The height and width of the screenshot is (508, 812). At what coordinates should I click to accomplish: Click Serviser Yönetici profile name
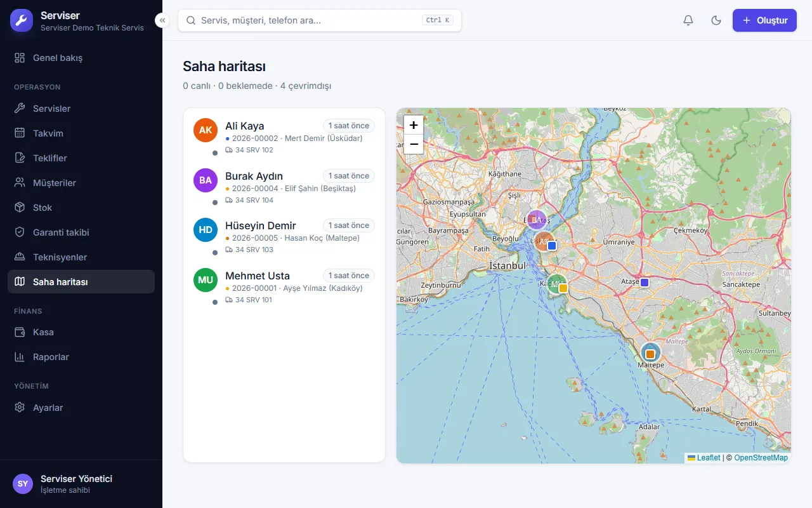(x=76, y=479)
